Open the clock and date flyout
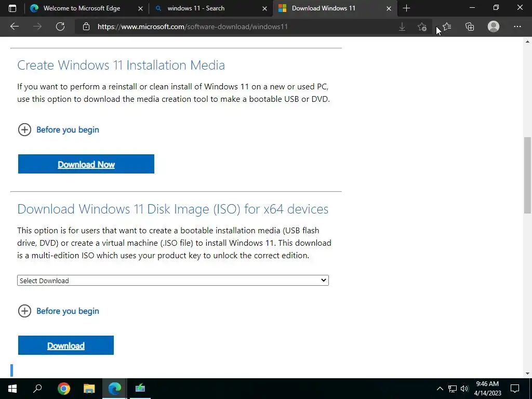This screenshot has width=532, height=399. click(487, 389)
